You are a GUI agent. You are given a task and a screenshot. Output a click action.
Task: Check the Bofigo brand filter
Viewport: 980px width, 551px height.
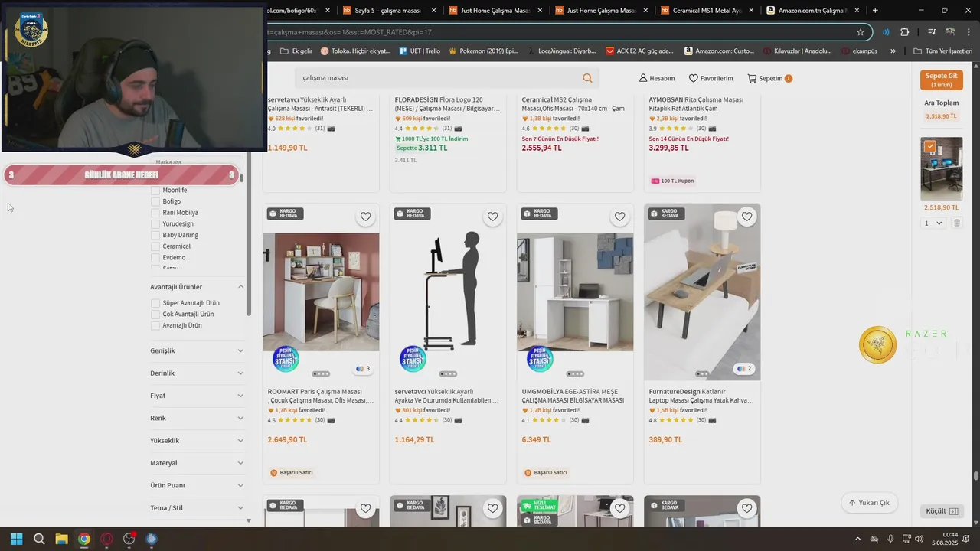coord(155,201)
